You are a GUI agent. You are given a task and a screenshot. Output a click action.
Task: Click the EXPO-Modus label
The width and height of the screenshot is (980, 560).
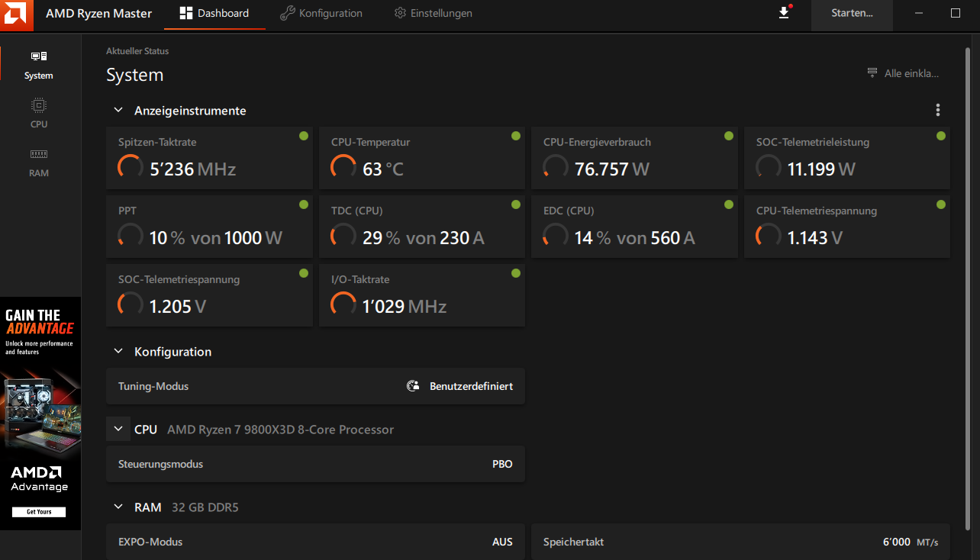(x=150, y=542)
